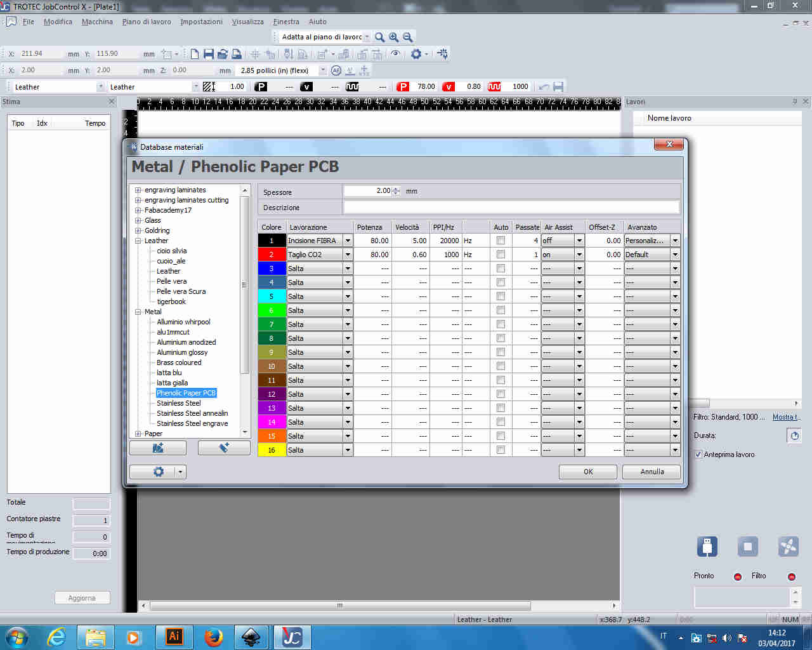Screen dimensions: 812x650
Task: Toggle Auto checkbox for color 16 row
Action: (501, 450)
